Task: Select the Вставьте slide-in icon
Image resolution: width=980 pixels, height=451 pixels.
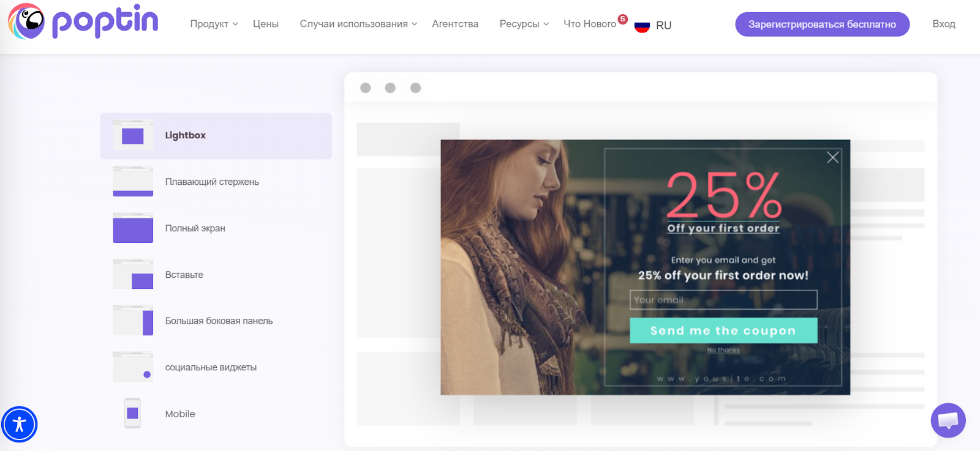Action: [x=133, y=274]
